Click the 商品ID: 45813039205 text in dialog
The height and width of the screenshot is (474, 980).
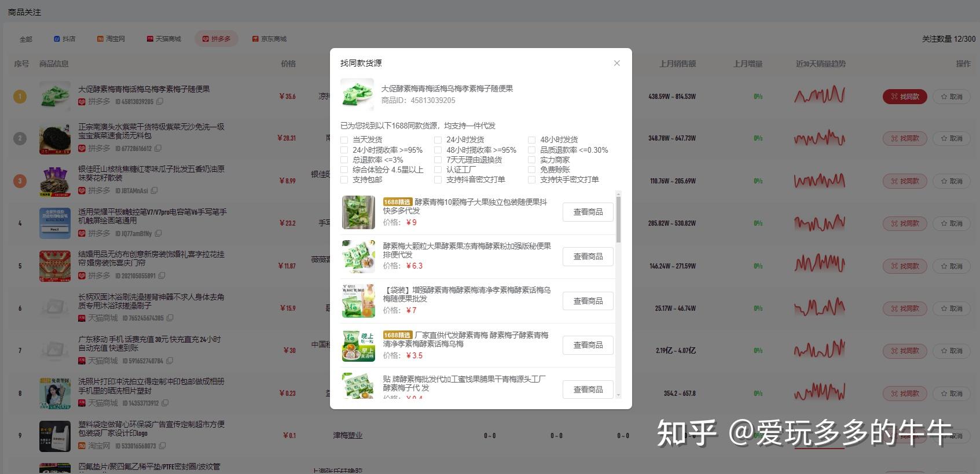(418, 100)
